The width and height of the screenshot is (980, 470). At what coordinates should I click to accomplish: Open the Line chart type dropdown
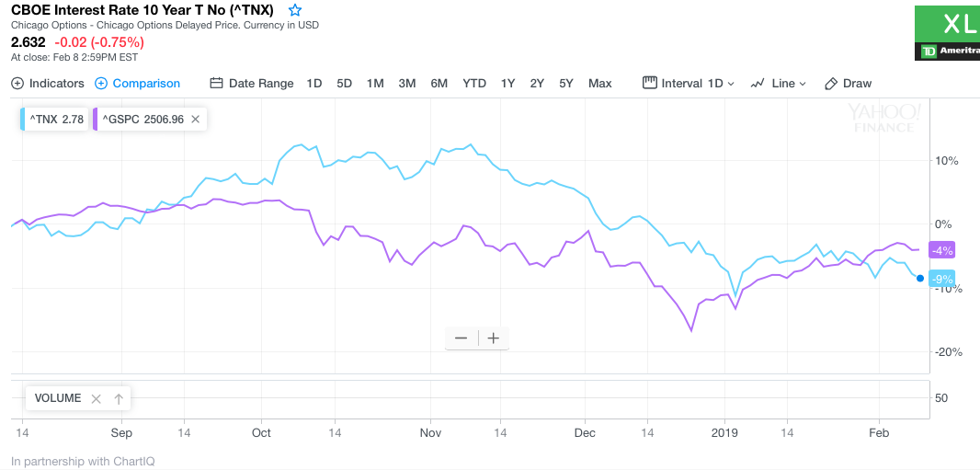point(778,83)
